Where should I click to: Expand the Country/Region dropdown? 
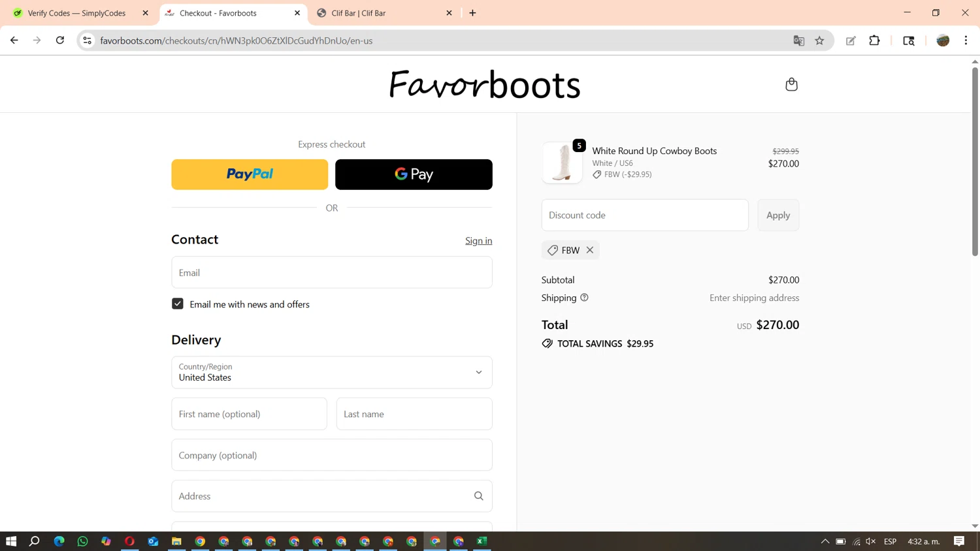click(x=332, y=372)
